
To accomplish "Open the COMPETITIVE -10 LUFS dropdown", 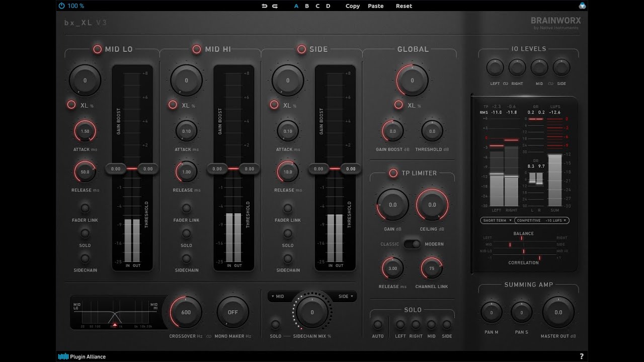I will [x=542, y=220].
